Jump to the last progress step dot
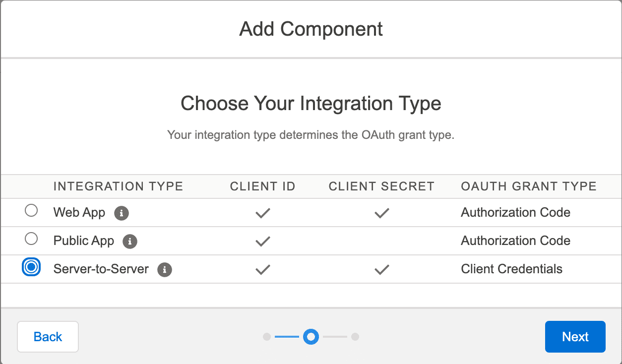Screen dimensions: 622x364 pos(355,337)
